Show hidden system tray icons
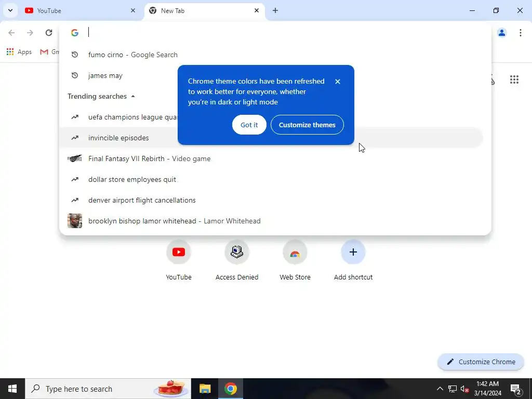Image resolution: width=532 pixels, height=399 pixels. click(440, 389)
